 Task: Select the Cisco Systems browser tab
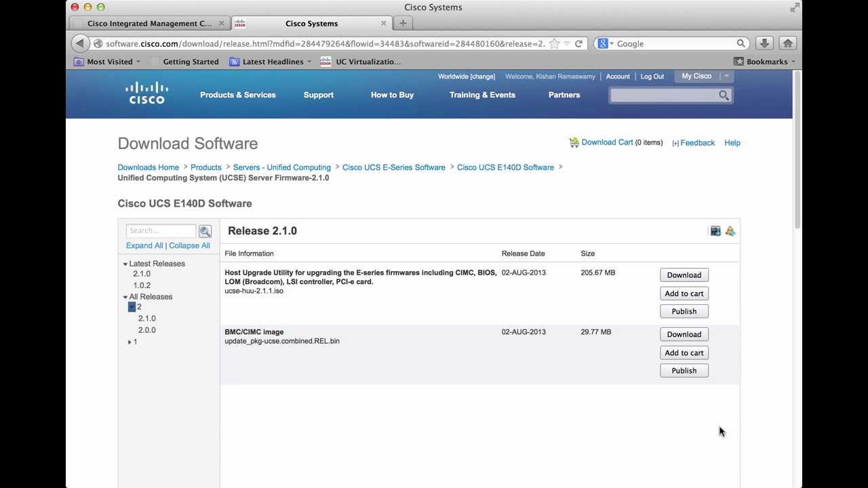[311, 23]
